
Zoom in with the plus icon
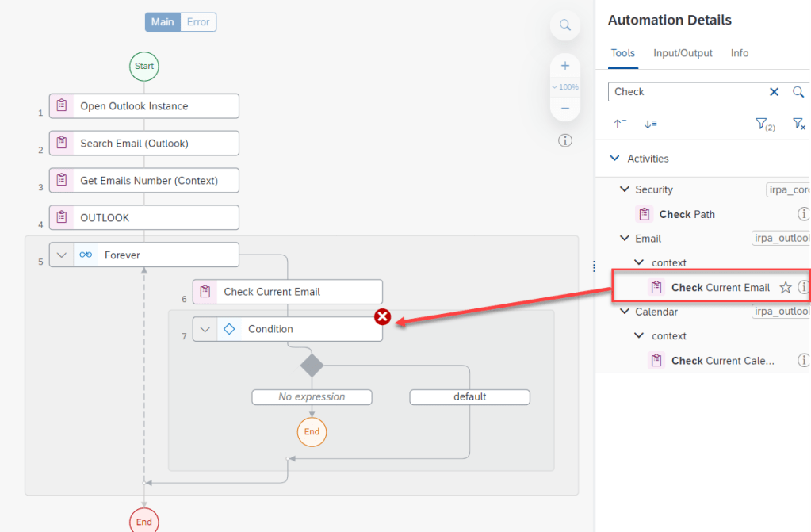pyautogui.click(x=565, y=66)
